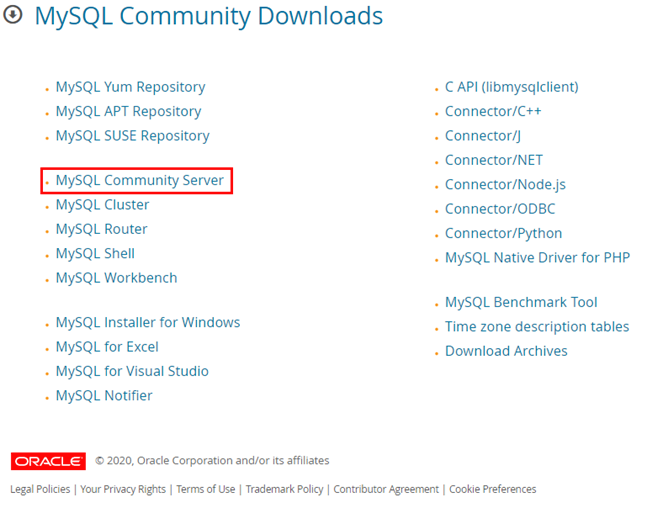647x508 pixels.
Task: Go to Download Archives
Action: tap(506, 351)
